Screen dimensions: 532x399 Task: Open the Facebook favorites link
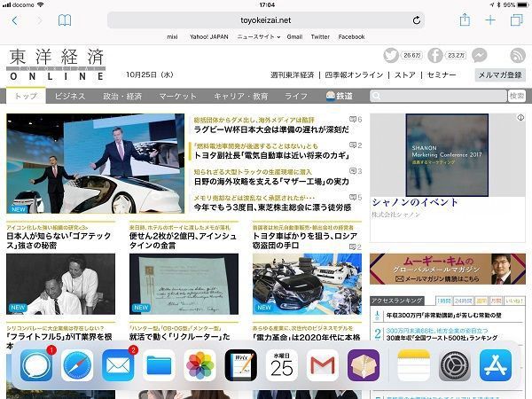pyautogui.click(x=351, y=36)
